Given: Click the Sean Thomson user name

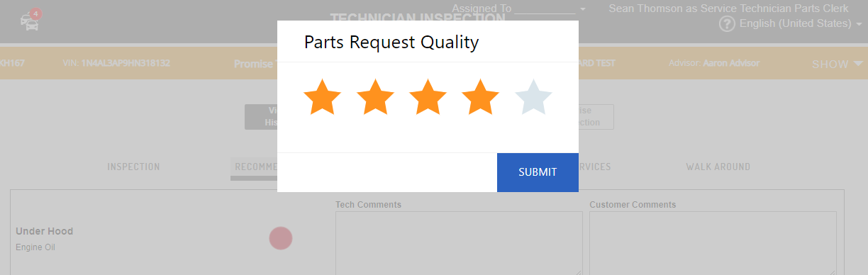Looking at the screenshot, I should (x=648, y=9).
